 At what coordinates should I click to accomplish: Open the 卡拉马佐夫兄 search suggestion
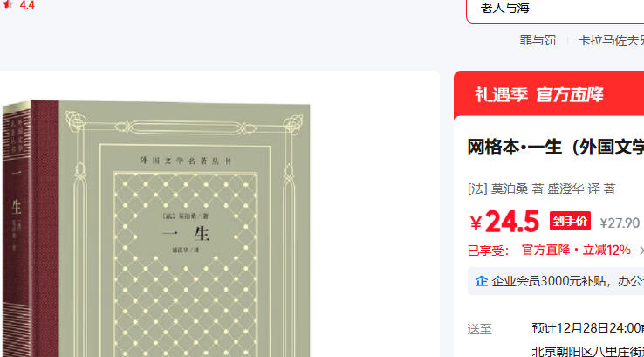[x=611, y=40]
